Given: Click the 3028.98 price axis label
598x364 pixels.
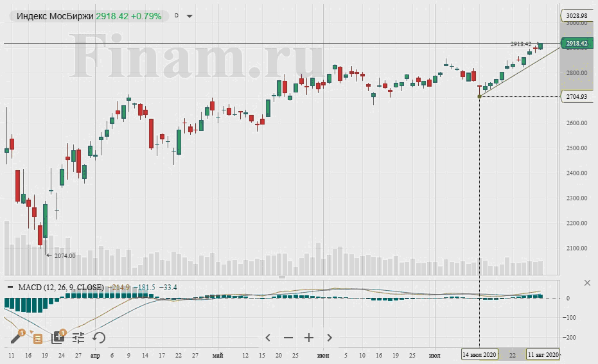Looking at the screenshot, I should tap(577, 15).
